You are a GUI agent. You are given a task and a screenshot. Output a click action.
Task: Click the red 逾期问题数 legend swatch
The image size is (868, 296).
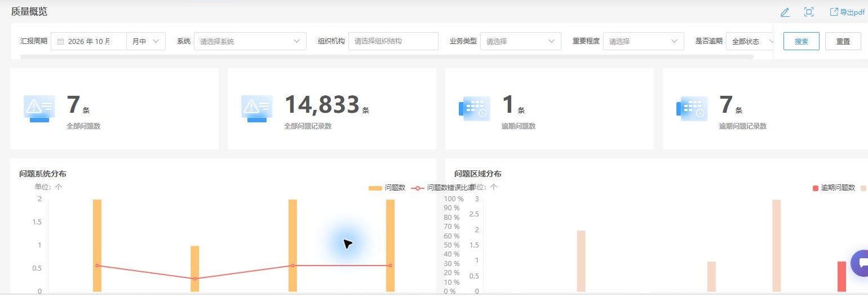click(816, 188)
